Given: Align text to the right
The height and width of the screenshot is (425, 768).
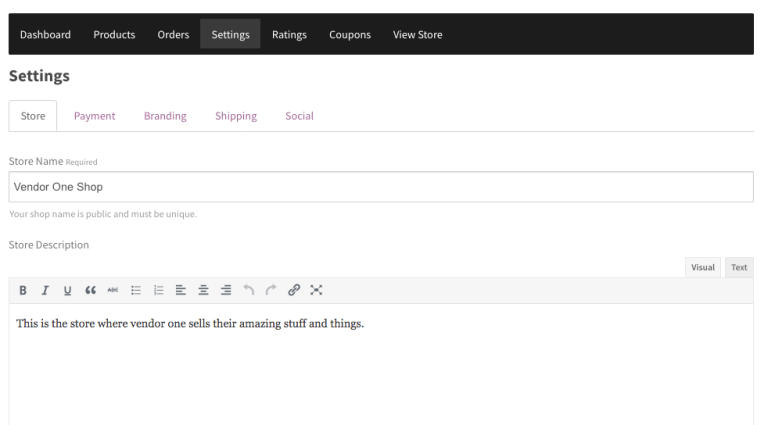Looking at the screenshot, I should (226, 291).
